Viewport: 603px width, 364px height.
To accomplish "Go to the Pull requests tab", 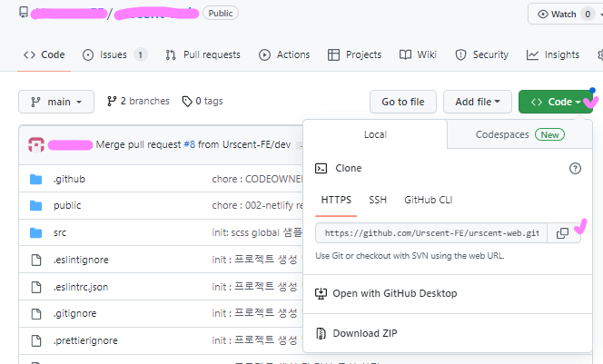I will [x=203, y=55].
